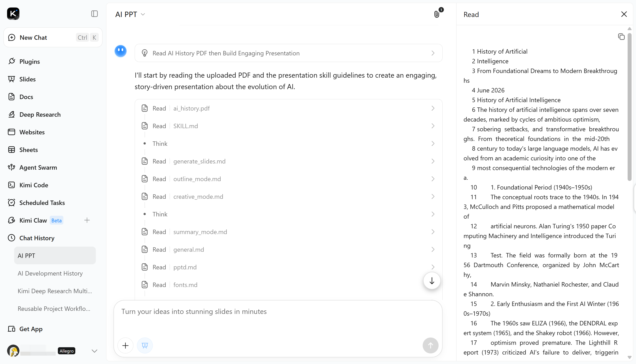Expand the second Think step
This screenshot has height=364, width=636.
[288, 214]
